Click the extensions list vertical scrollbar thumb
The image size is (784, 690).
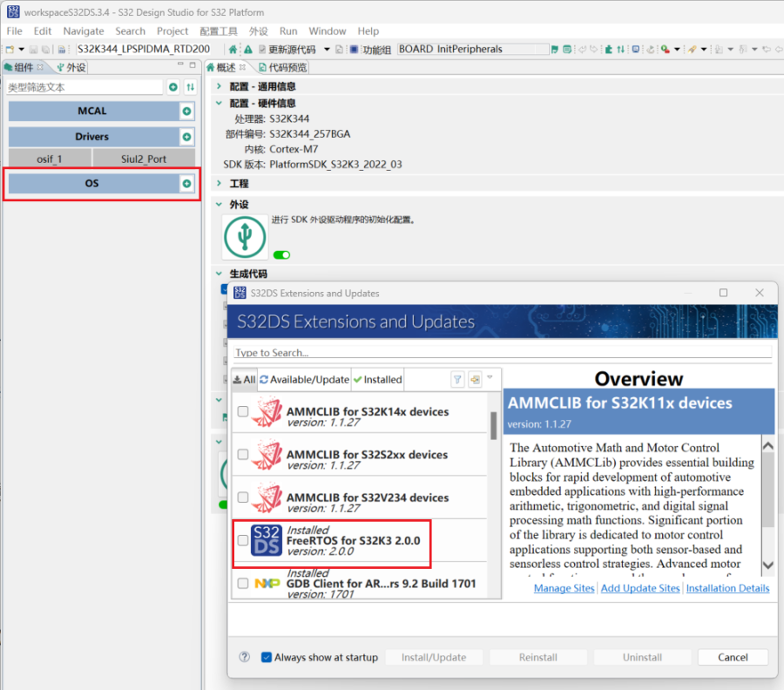(494, 425)
